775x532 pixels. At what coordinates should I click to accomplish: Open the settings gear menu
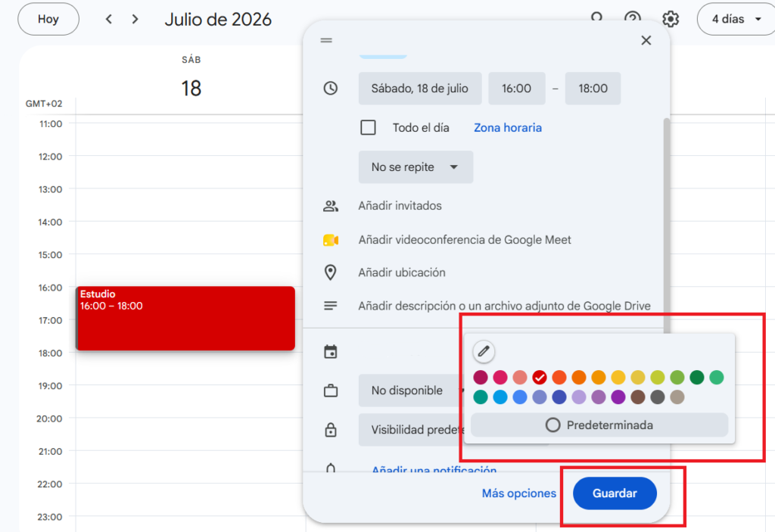(x=671, y=19)
